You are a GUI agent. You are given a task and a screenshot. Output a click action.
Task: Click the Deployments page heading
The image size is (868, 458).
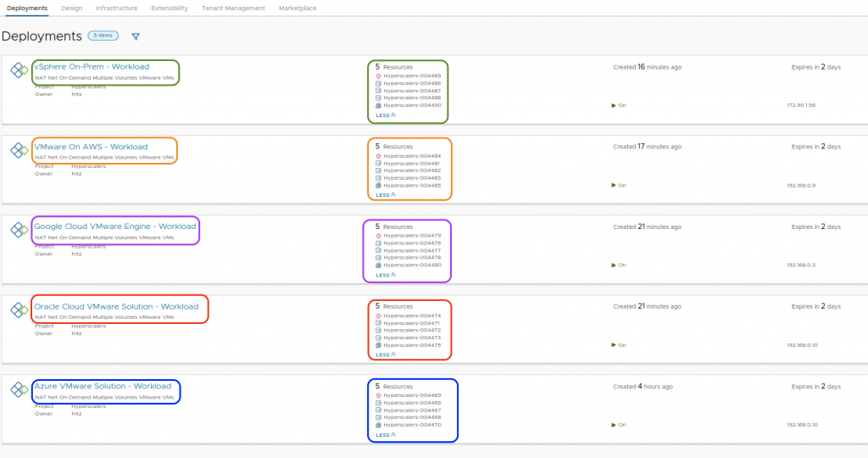(42, 36)
